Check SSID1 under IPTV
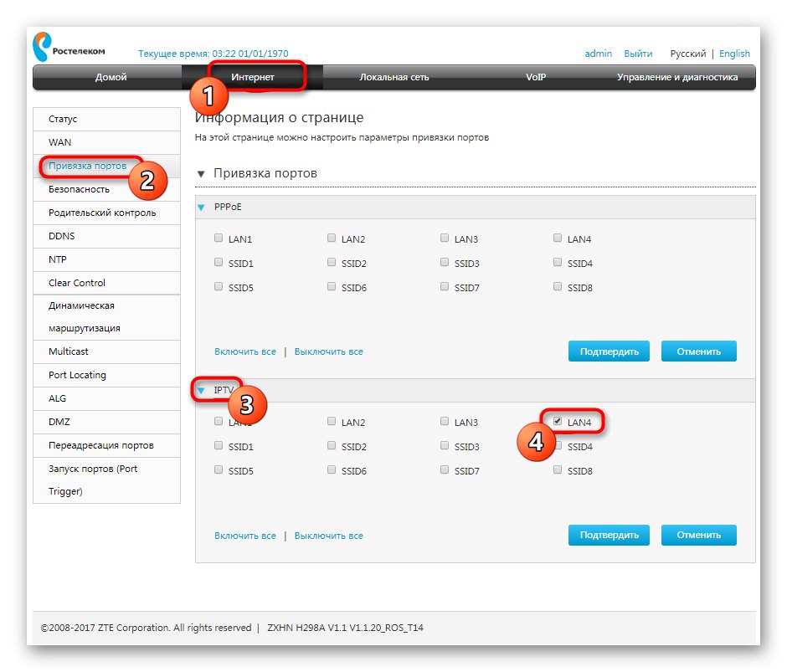Screen dimensions: 787x672 coord(219,445)
